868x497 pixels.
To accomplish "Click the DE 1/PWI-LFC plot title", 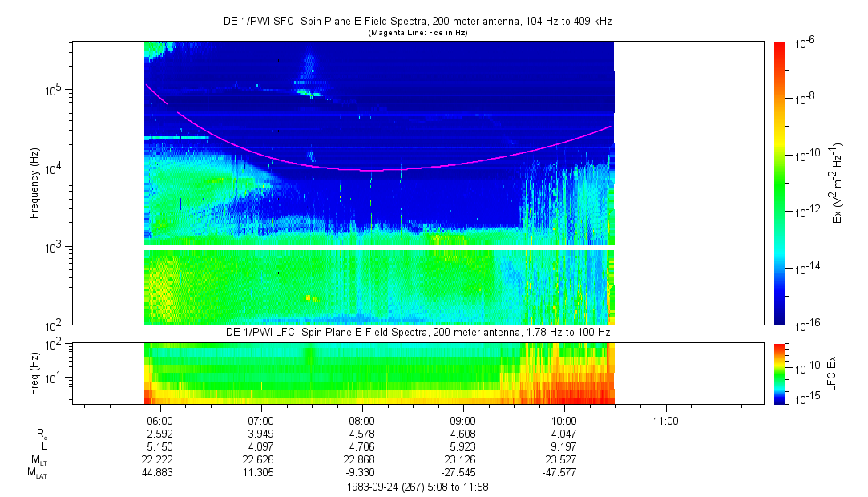I will 418,332.
